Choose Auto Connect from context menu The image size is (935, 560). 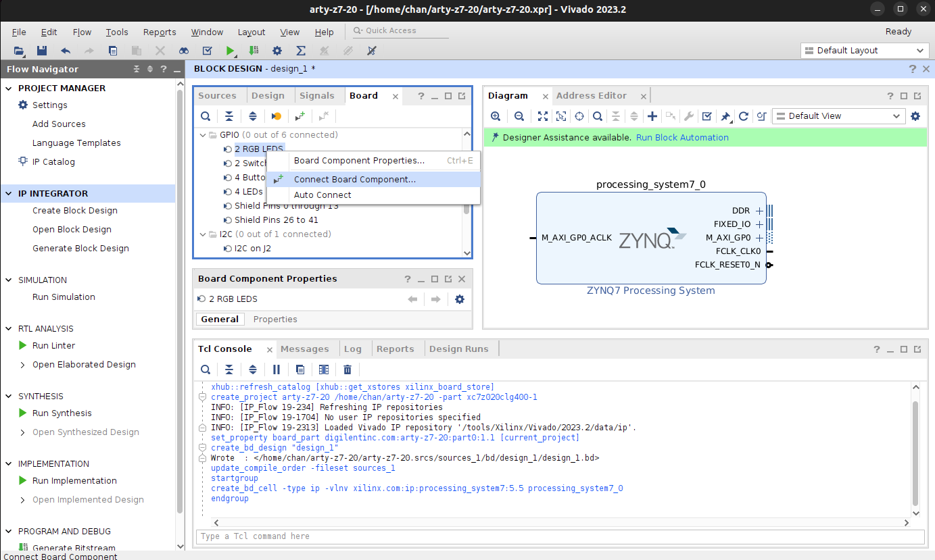[374, 195]
